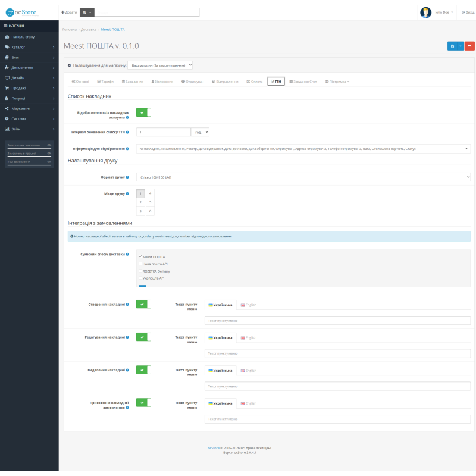Check the Нова пошта API checkbox
The width and height of the screenshot is (476, 476).
(140, 264)
